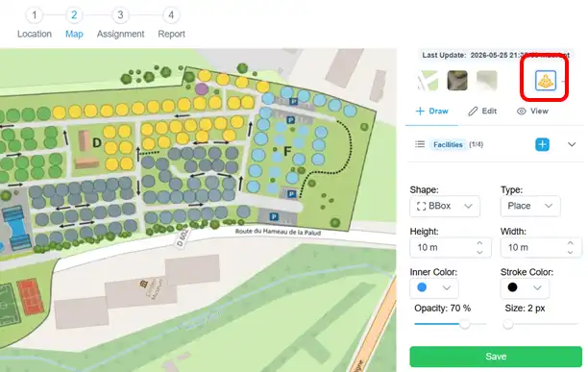Go to step 1 Location
This screenshot has height=372, width=588.
click(35, 24)
